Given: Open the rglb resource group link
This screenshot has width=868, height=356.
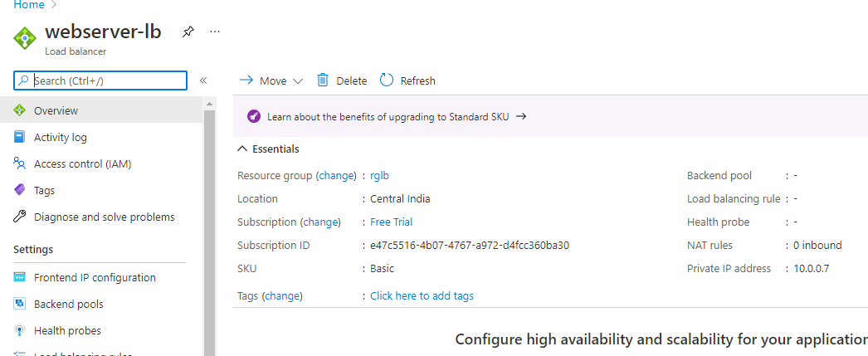Looking at the screenshot, I should point(380,175).
